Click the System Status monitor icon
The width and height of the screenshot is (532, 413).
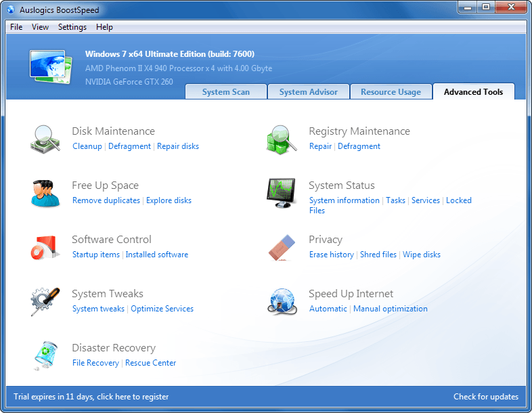click(282, 193)
